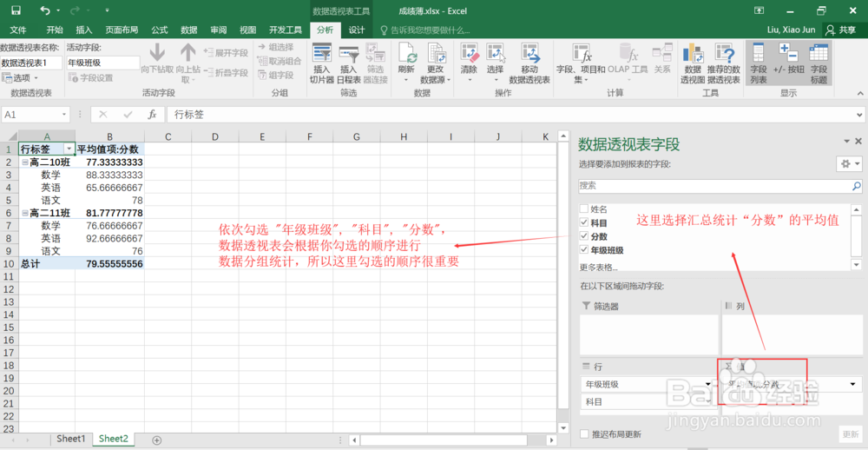Insert a Slicer
The image size is (868, 450).
point(322,63)
